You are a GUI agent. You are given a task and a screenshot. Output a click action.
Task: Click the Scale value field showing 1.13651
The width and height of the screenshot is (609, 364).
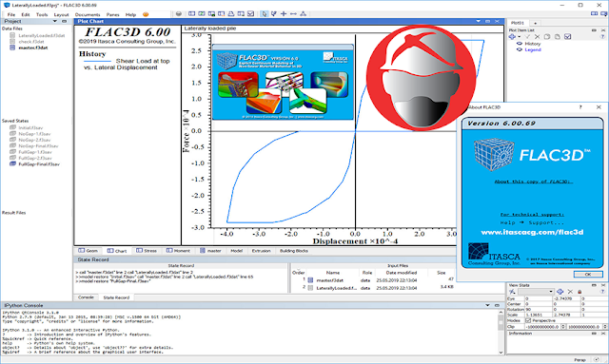[x=539, y=315]
